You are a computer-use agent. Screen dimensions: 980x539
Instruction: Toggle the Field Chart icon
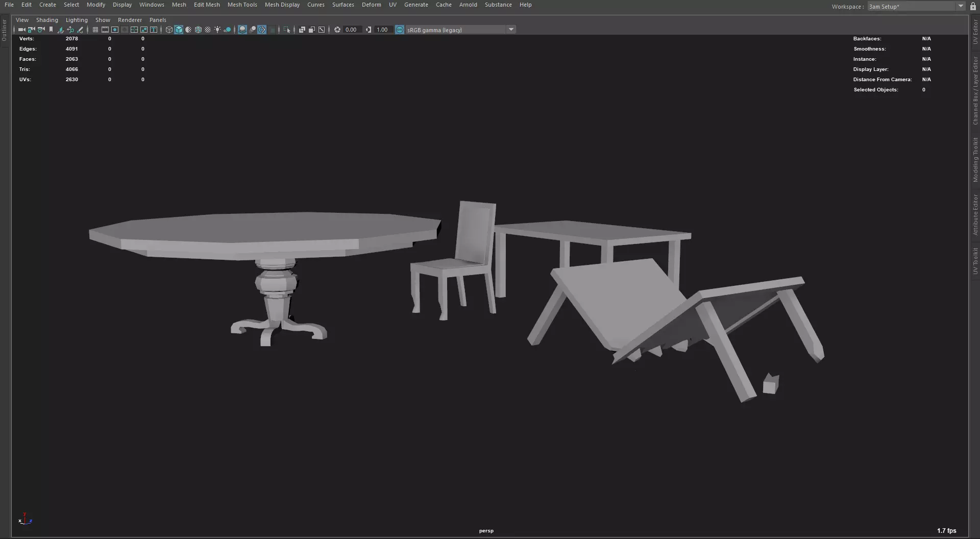[x=134, y=30]
